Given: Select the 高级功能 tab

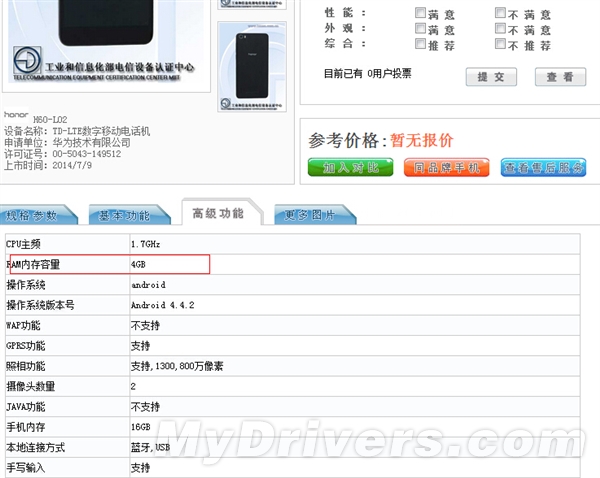Looking at the screenshot, I should 220,212.
